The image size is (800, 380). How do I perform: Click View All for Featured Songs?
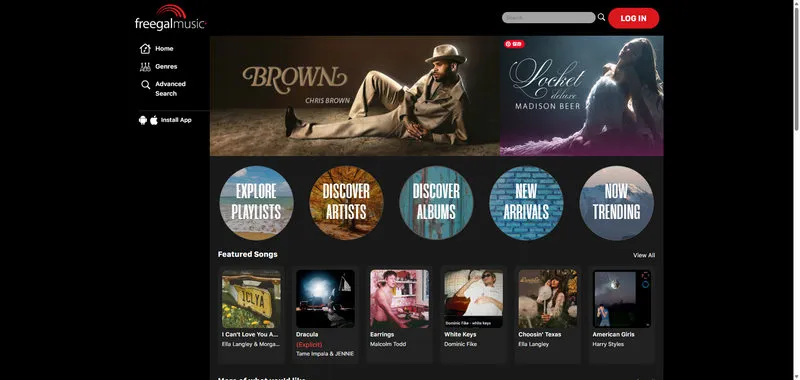tap(644, 255)
